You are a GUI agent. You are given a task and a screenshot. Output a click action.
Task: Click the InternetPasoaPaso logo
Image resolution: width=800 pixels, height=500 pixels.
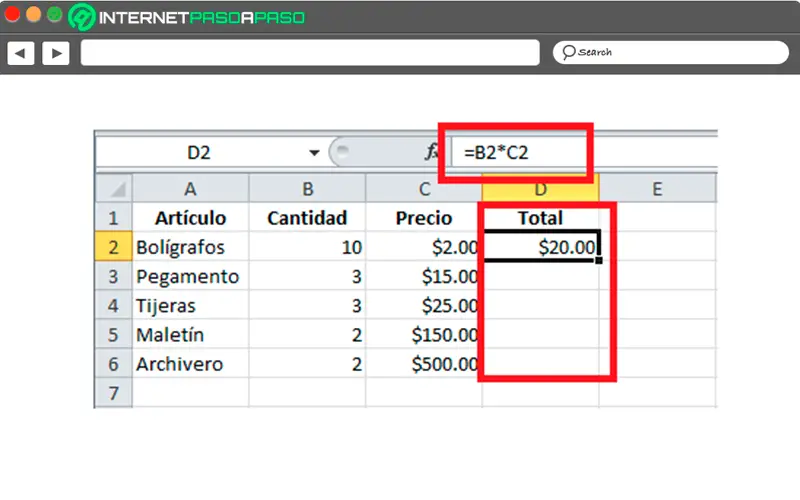187,17
